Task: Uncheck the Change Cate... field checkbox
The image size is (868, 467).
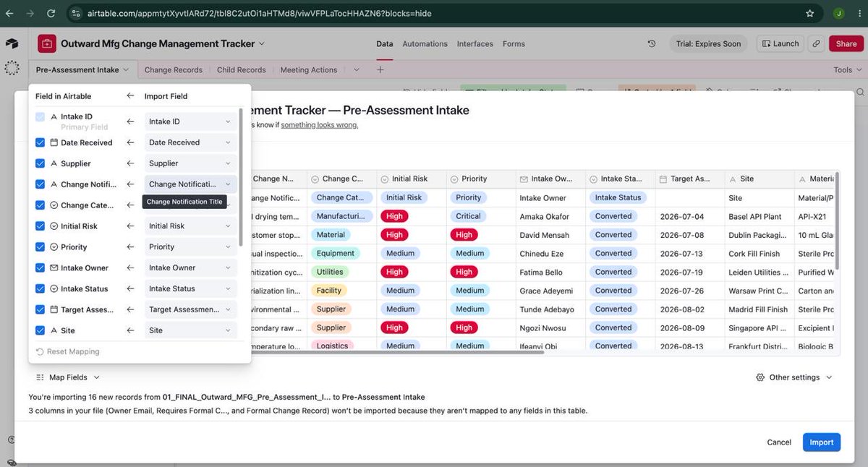Action: (40, 205)
